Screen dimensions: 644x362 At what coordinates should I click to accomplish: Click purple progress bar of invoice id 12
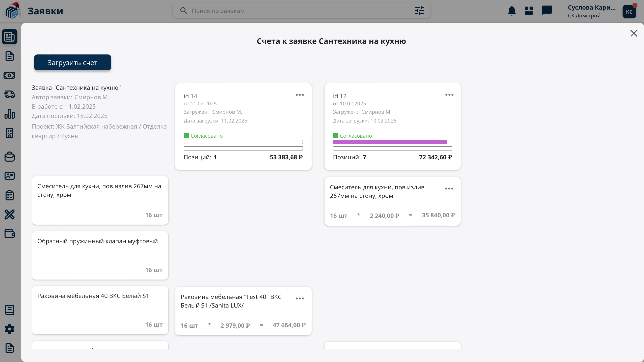pos(393,142)
